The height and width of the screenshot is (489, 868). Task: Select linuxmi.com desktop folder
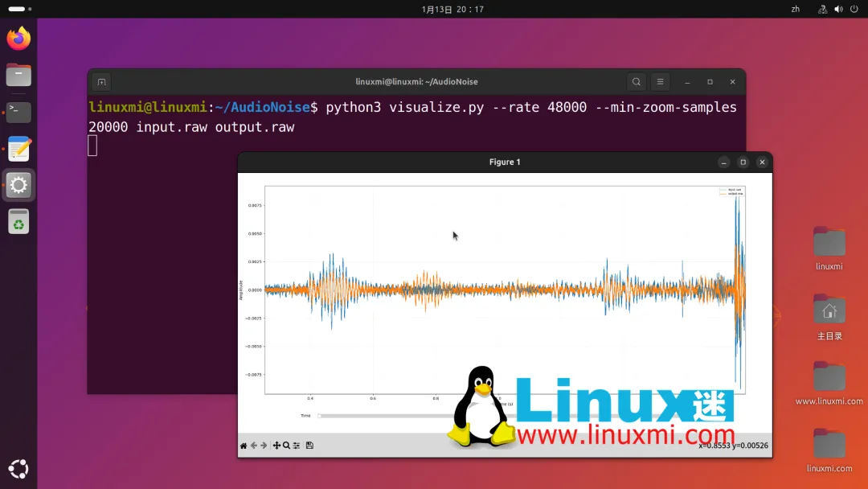[x=829, y=450]
